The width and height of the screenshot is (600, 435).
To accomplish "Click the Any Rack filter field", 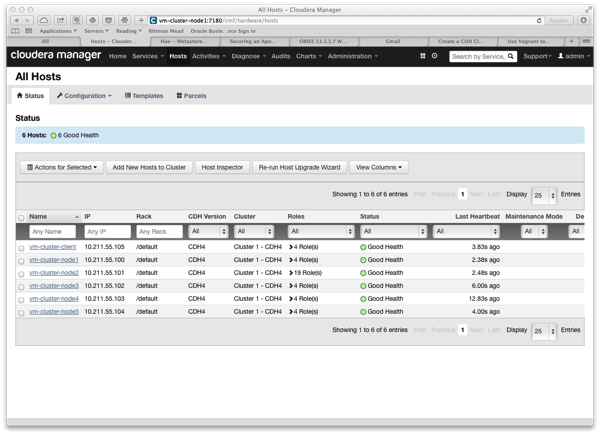I will [x=160, y=231].
